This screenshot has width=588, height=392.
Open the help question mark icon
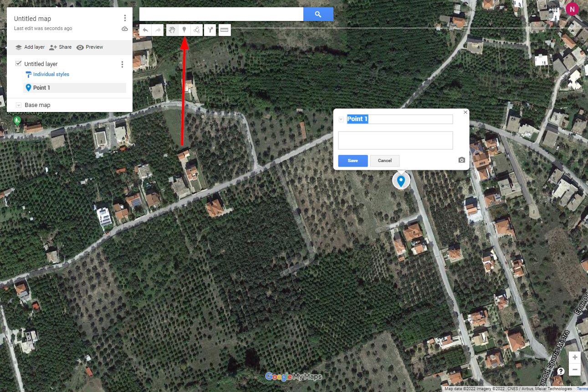[x=561, y=371]
